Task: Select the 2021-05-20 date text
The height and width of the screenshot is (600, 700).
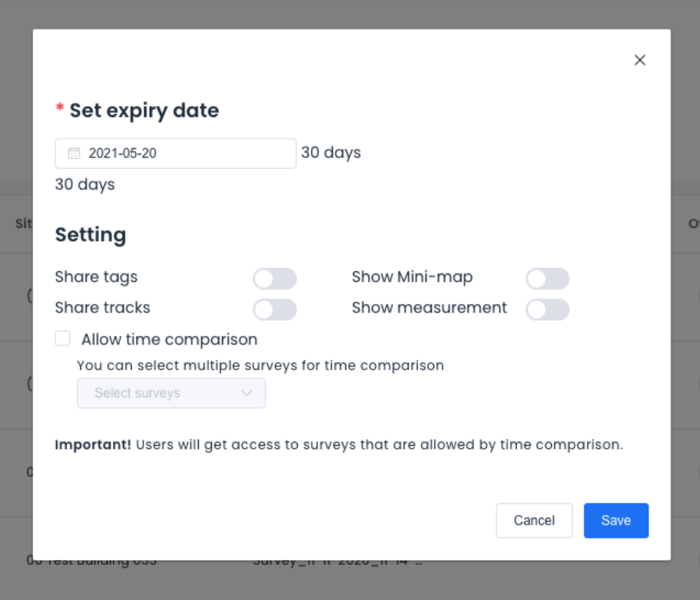Action: pos(123,153)
